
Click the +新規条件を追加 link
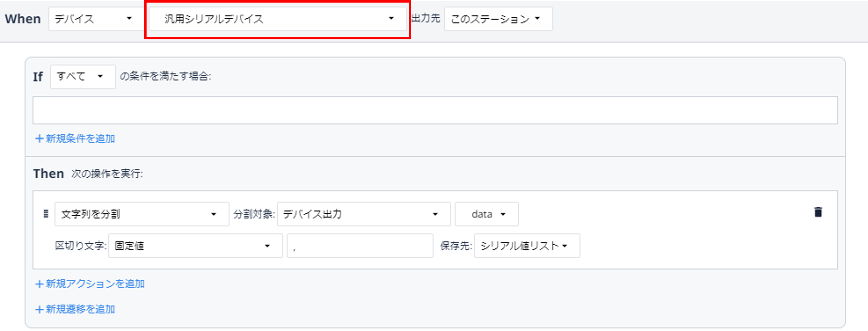click(x=75, y=139)
